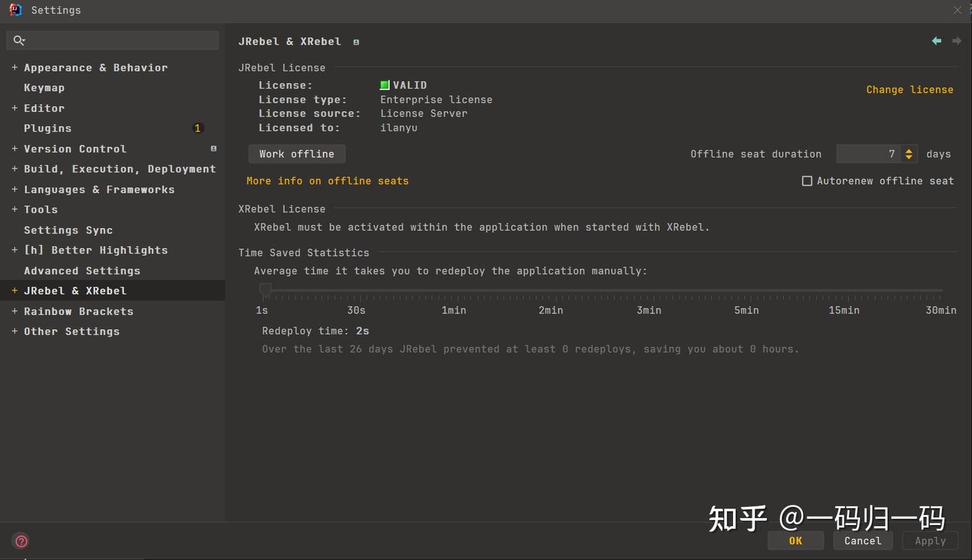Click the Version Control project-level icon

point(213,148)
